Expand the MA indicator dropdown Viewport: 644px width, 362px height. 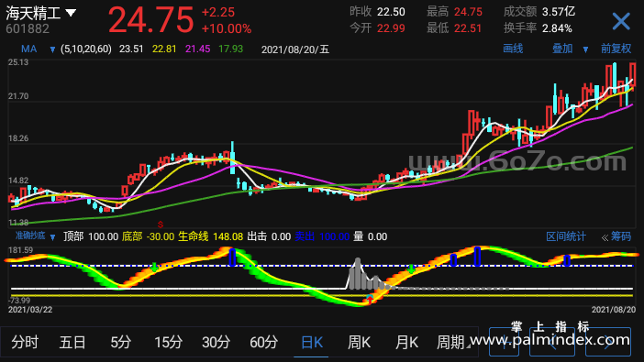(52, 49)
